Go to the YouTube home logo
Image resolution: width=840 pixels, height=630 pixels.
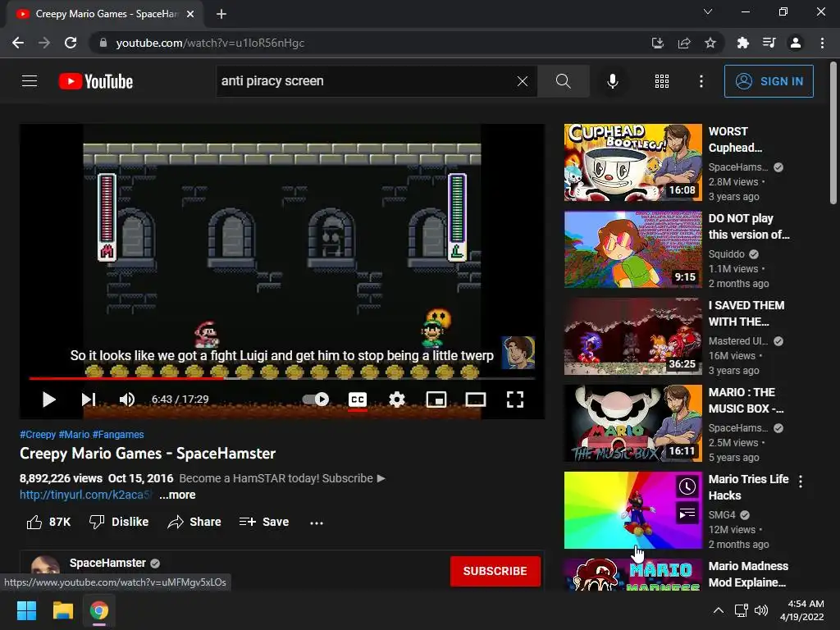point(96,81)
